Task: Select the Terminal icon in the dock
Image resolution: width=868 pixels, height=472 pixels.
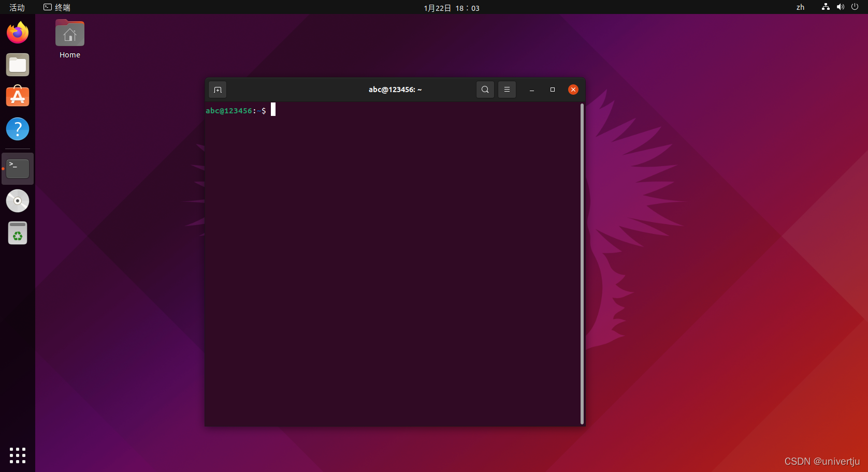Action: 18,169
